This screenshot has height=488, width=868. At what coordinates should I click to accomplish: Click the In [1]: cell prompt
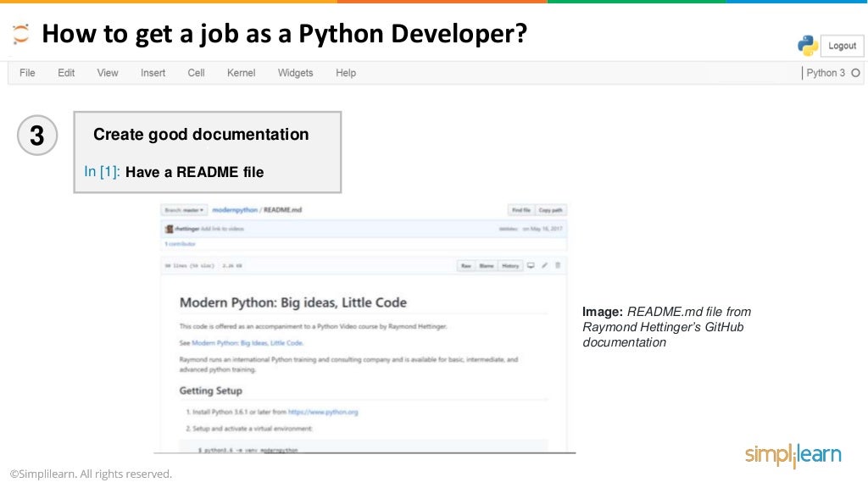pos(102,171)
